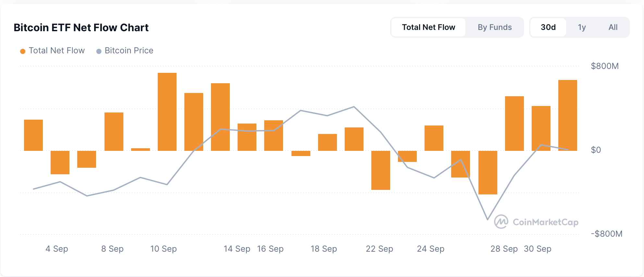Switch to the By Funds tab
The image size is (644, 277).
(494, 27)
